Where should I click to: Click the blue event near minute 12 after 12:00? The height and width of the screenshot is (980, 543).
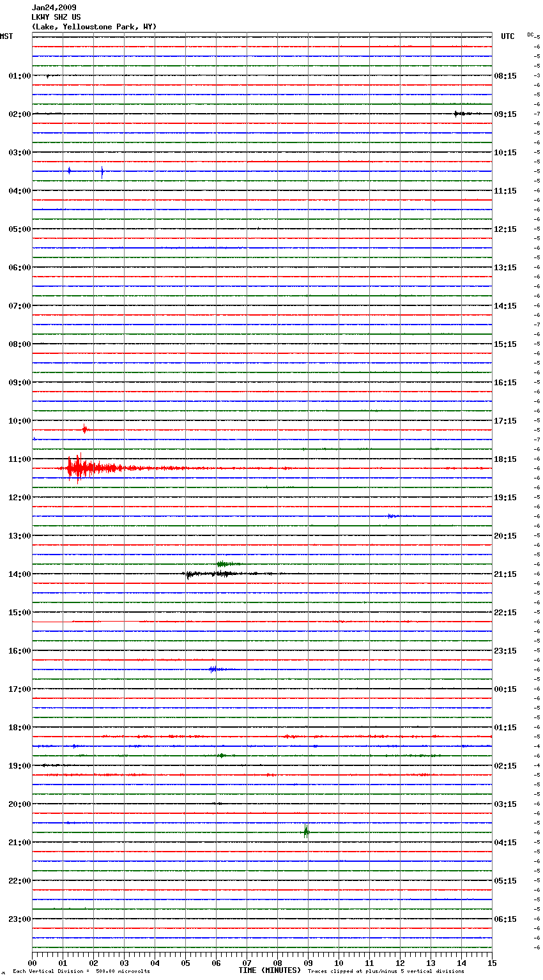click(394, 516)
